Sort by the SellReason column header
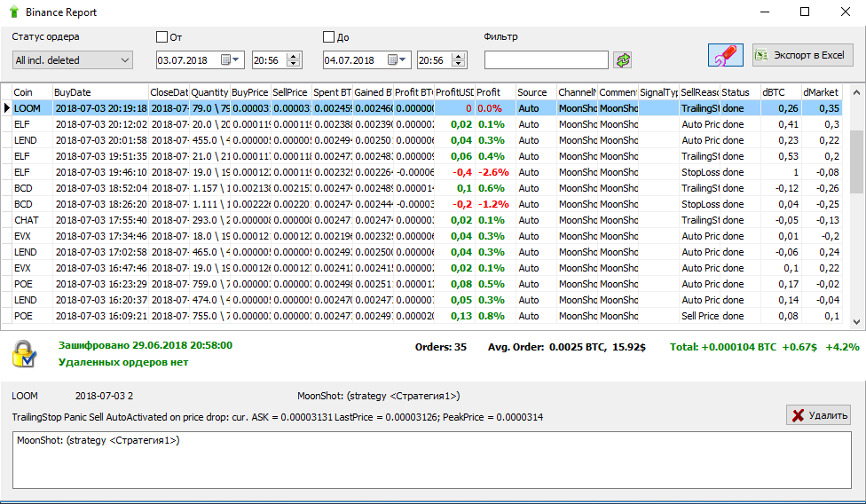The width and height of the screenshot is (866, 504). [x=699, y=92]
